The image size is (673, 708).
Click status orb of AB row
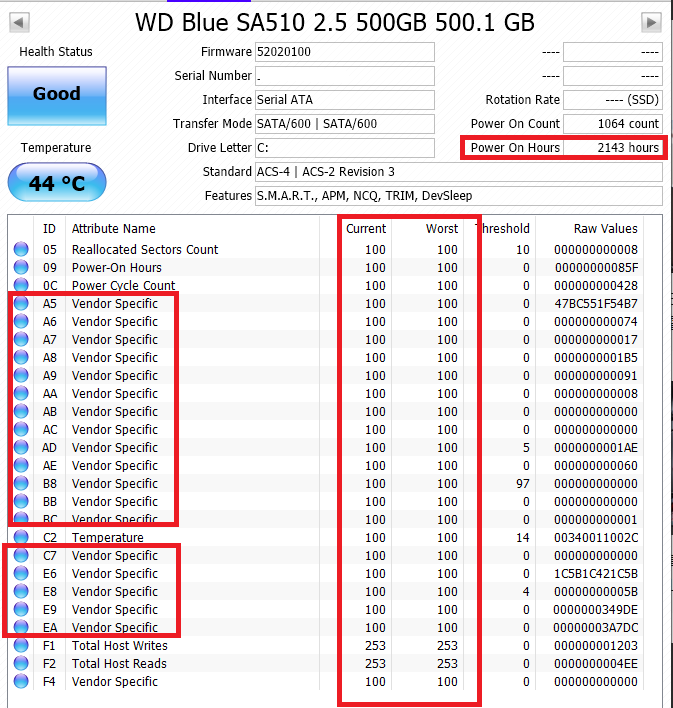point(21,411)
